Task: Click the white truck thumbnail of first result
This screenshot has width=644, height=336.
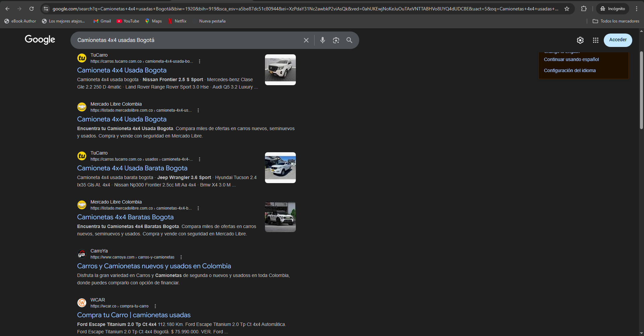Action: pyautogui.click(x=280, y=69)
